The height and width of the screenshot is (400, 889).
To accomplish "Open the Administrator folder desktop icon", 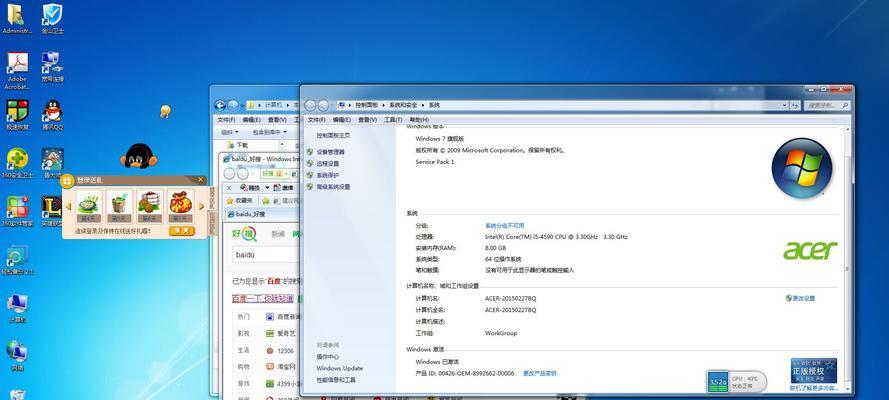I will point(17,19).
